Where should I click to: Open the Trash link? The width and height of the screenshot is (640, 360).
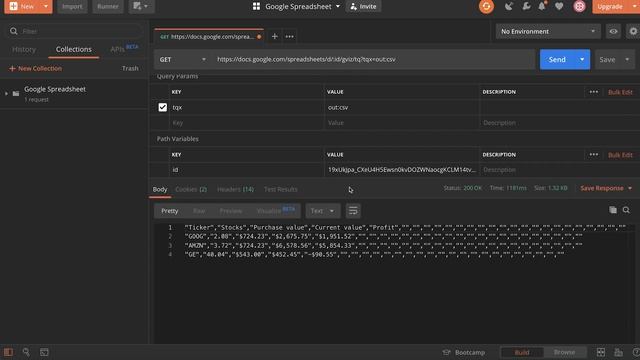pyautogui.click(x=130, y=68)
